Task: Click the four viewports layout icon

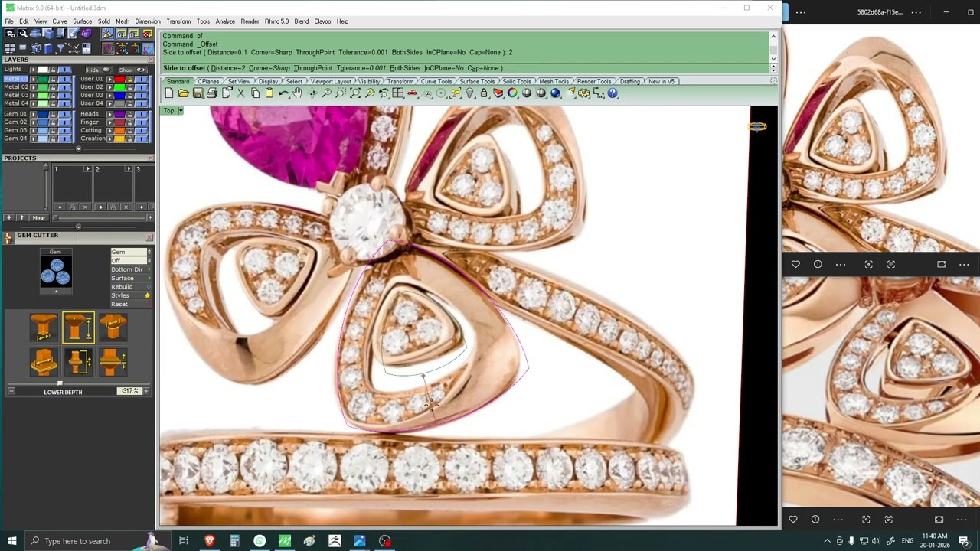Action: coord(398,93)
